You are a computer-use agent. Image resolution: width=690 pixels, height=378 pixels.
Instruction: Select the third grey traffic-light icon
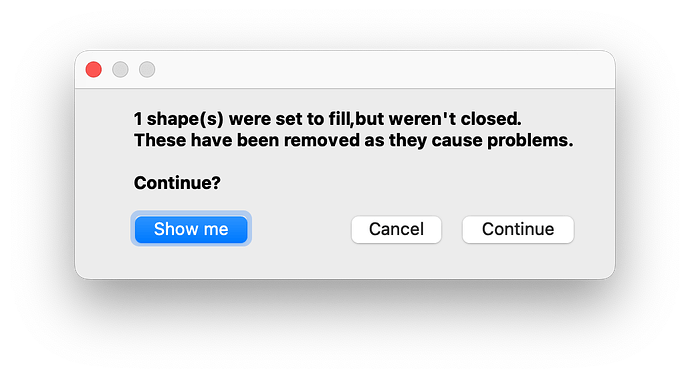point(147,70)
